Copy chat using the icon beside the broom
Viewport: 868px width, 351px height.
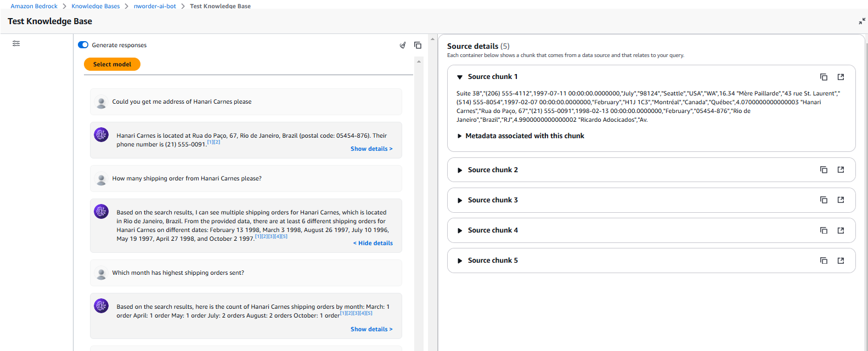click(418, 45)
